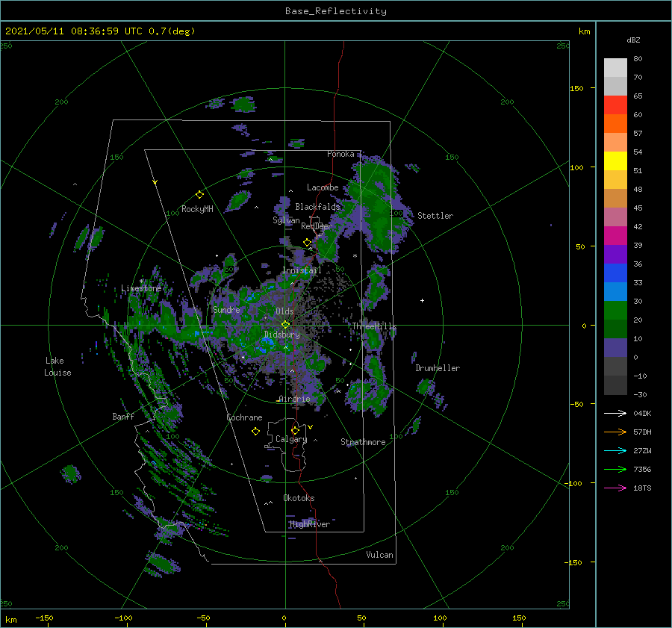Click the Lake Louise label
Screen dimensions: 672x628
[57, 367]
